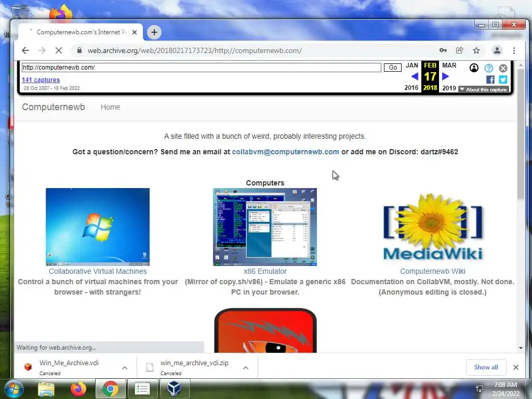View site security lock info
Image resolution: width=532 pixels, height=399 pixels.
coord(79,50)
